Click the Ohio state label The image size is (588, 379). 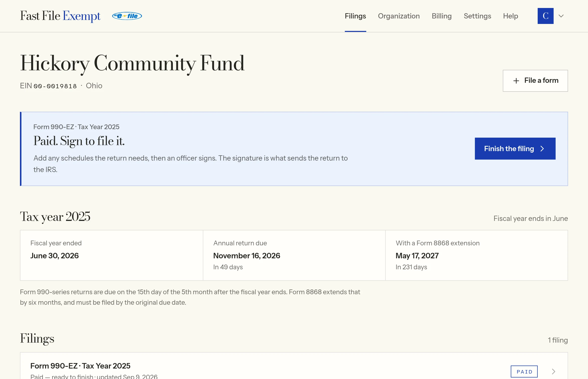pos(94,86)
